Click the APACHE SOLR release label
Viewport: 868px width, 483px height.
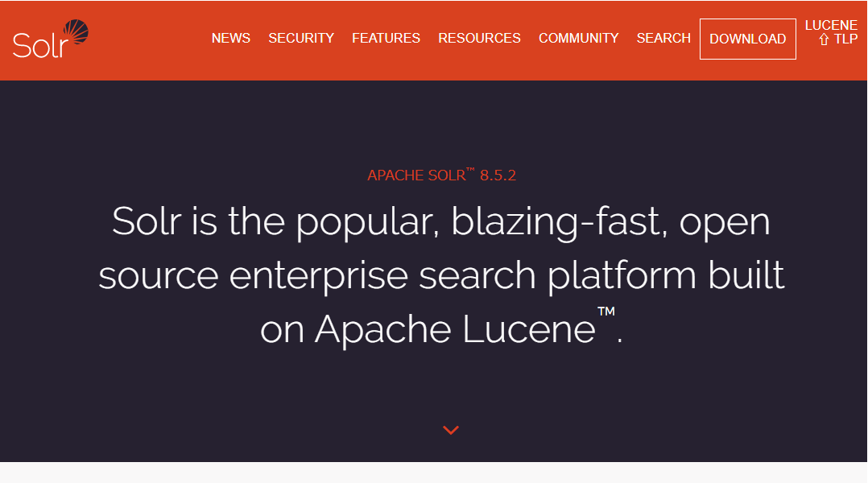point(420,175)
